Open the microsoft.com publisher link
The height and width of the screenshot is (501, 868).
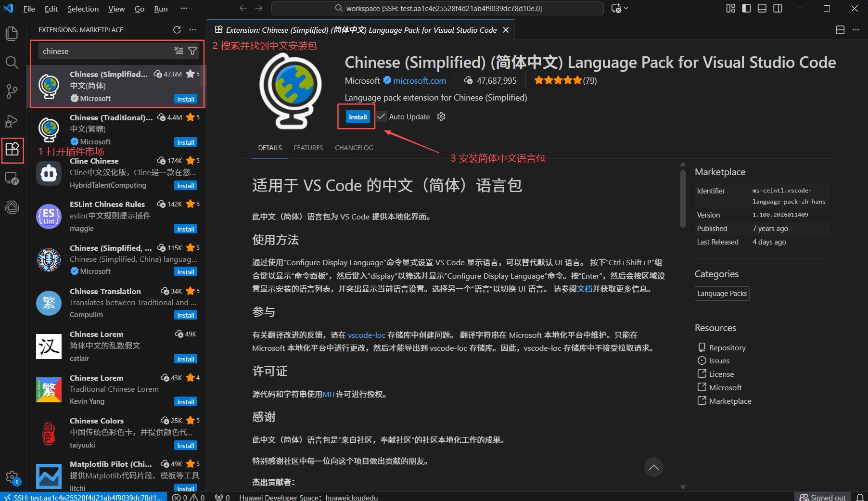click(420, 81)
